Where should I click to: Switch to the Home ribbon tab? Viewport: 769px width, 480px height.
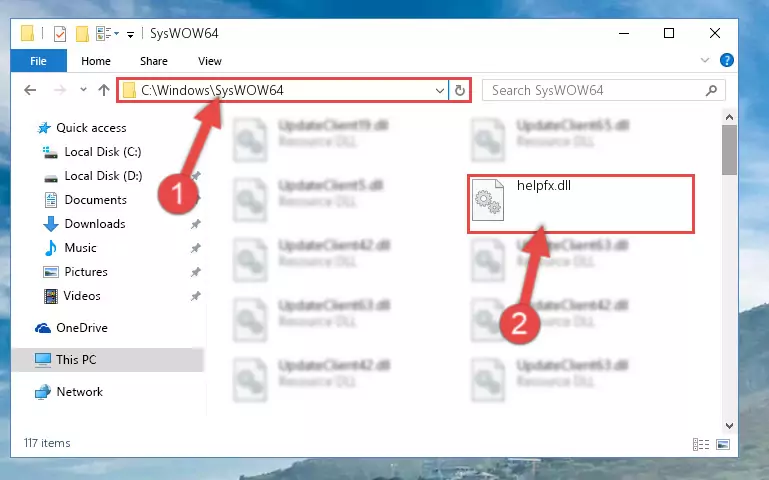(x=96, y=61)
